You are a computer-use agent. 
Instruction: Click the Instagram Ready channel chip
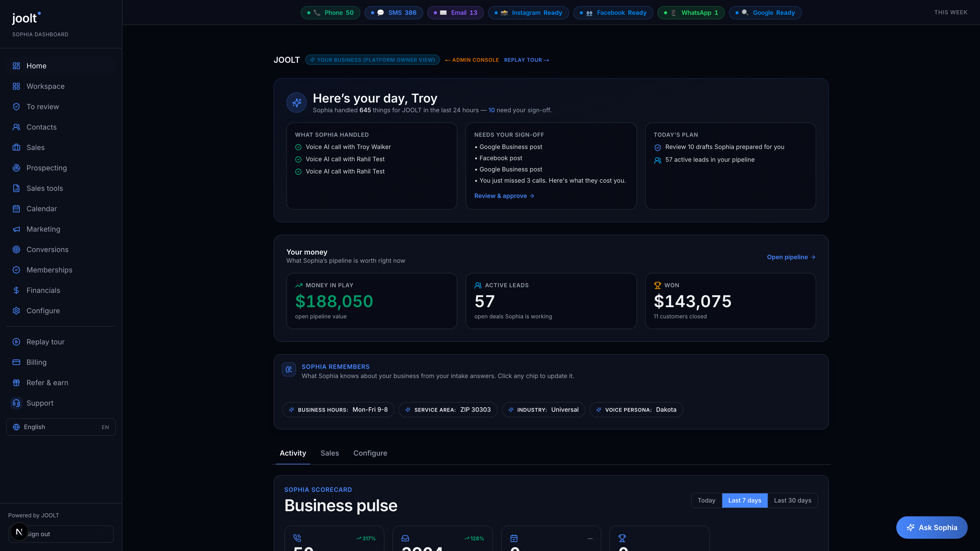click(528, 12)
